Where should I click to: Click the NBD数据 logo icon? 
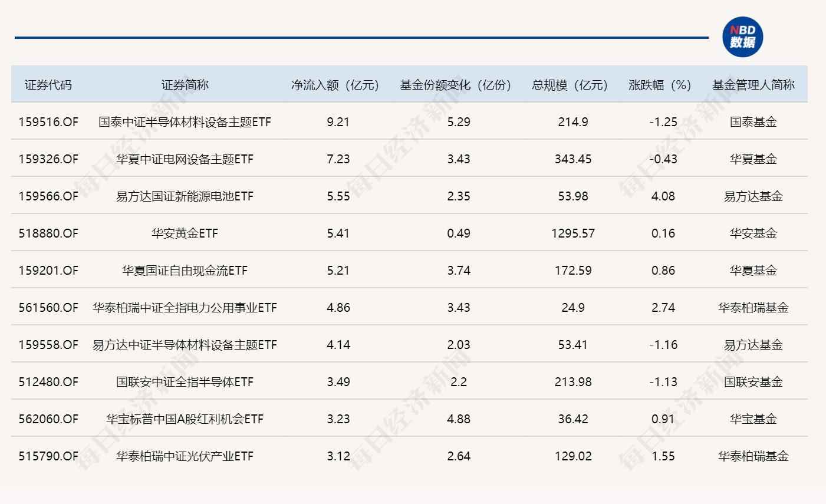(x=742, y=37)
